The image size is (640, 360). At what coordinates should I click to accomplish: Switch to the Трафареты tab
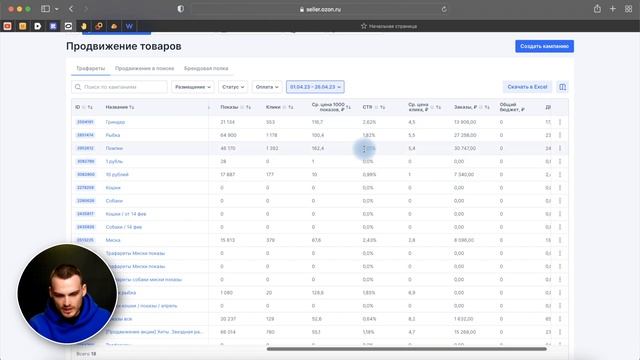[91, 68]
